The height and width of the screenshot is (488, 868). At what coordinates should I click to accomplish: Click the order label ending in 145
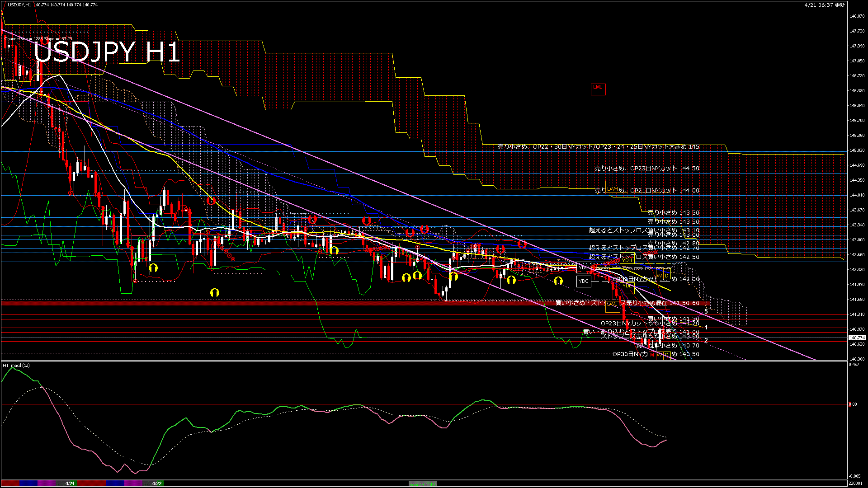599,146
